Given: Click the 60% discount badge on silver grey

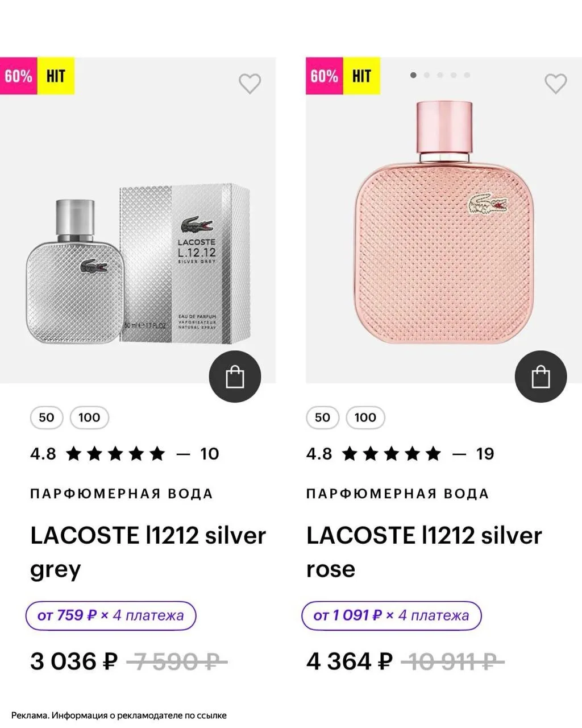Looking at the screenshot, I should tap(19, 76).
